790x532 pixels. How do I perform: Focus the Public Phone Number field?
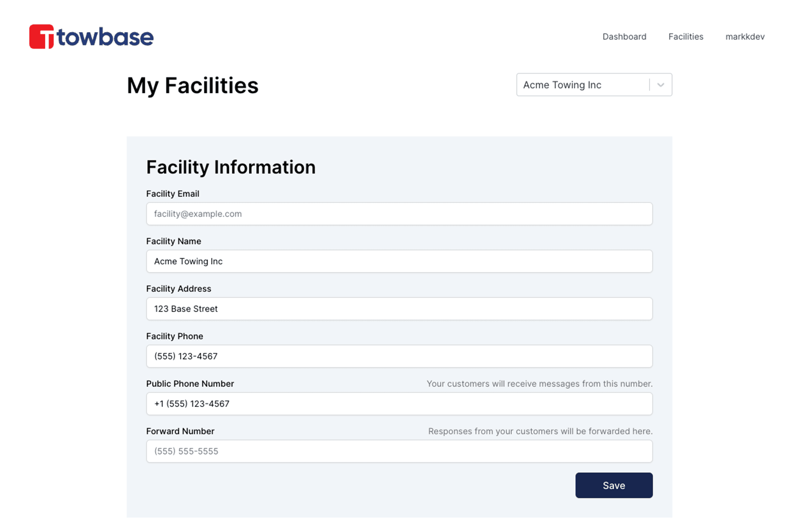coord(399,404)
